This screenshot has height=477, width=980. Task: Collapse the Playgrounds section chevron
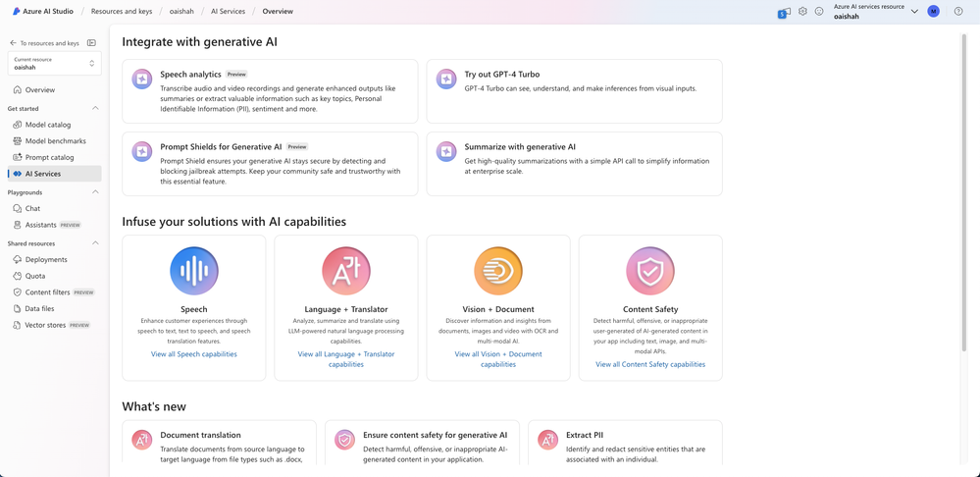tap(95, 192)
